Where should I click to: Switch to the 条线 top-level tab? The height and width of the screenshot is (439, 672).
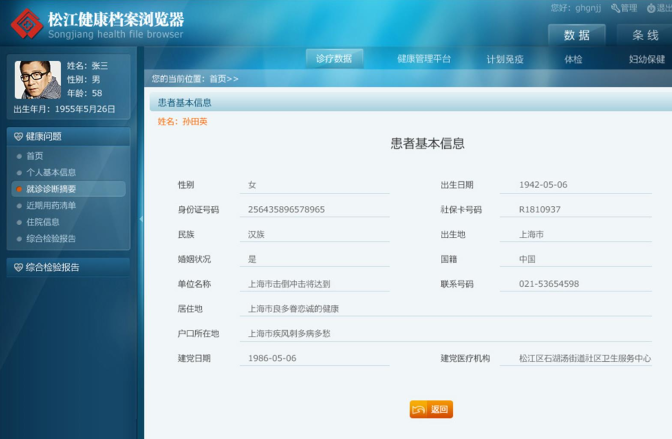click(x=644, y=35)
